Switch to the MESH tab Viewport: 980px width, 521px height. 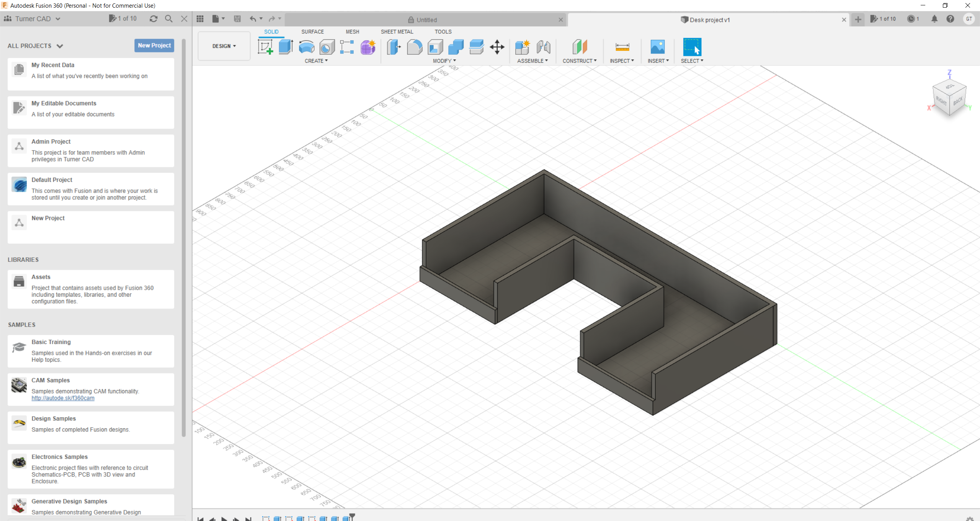coord(353,32)
